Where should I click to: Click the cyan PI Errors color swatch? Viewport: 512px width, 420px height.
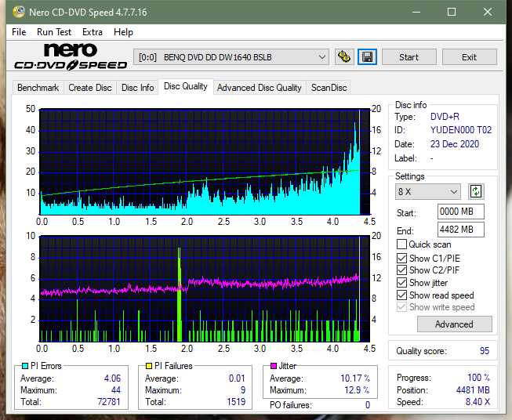pos(24,366)
